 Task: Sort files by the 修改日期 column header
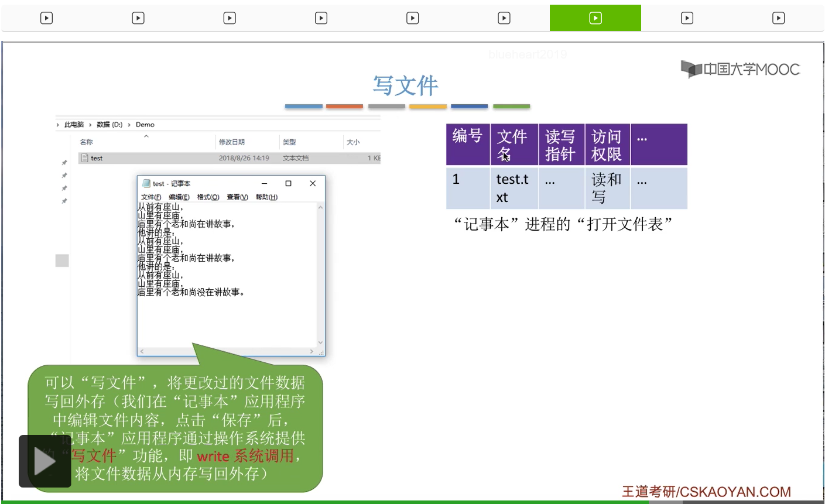[232, 142]
